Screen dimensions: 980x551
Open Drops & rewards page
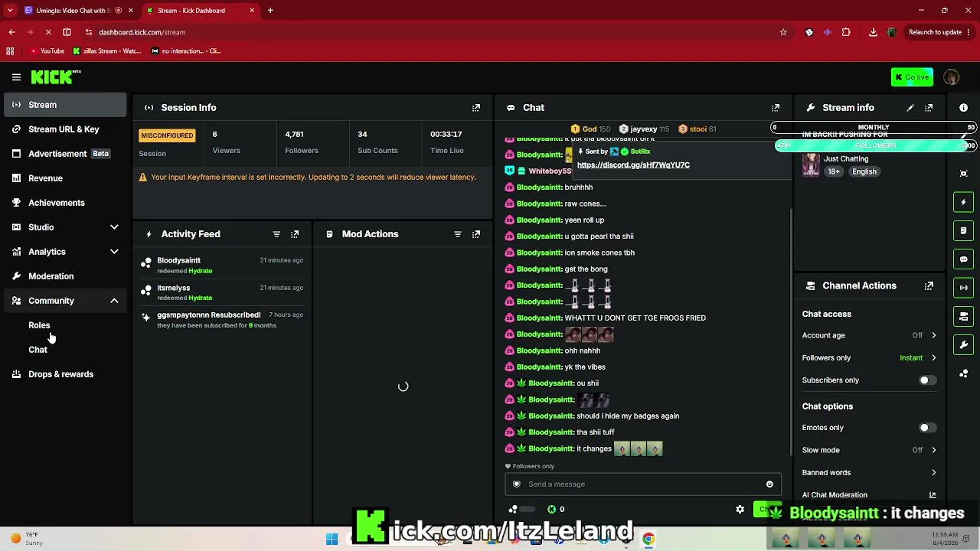point(64,374)
